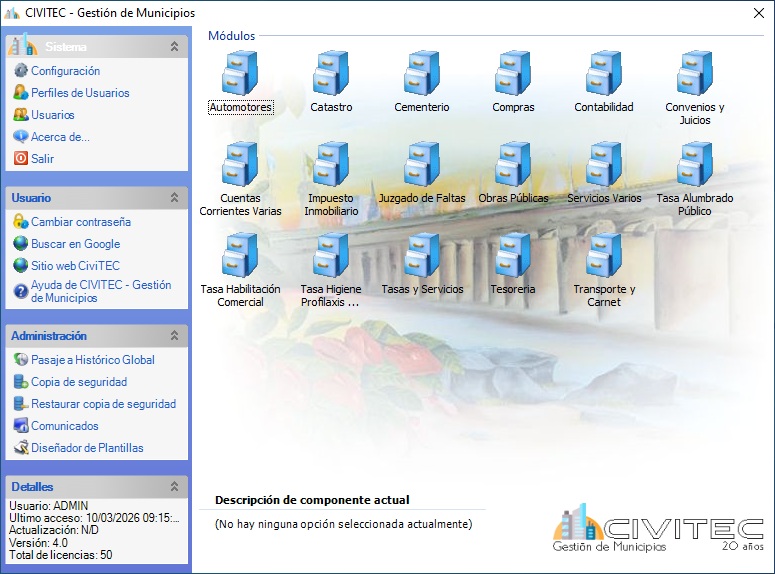Image resolution: width=775 pixels, height=574 pixels.
Task: Click the Usuarios people icon
Action: click(x=21, y=115)
